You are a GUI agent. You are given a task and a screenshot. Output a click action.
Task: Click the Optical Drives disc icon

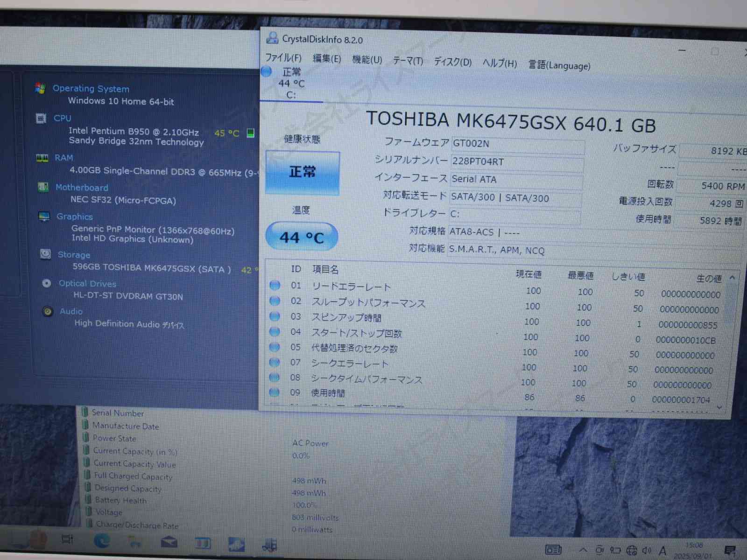46,283
